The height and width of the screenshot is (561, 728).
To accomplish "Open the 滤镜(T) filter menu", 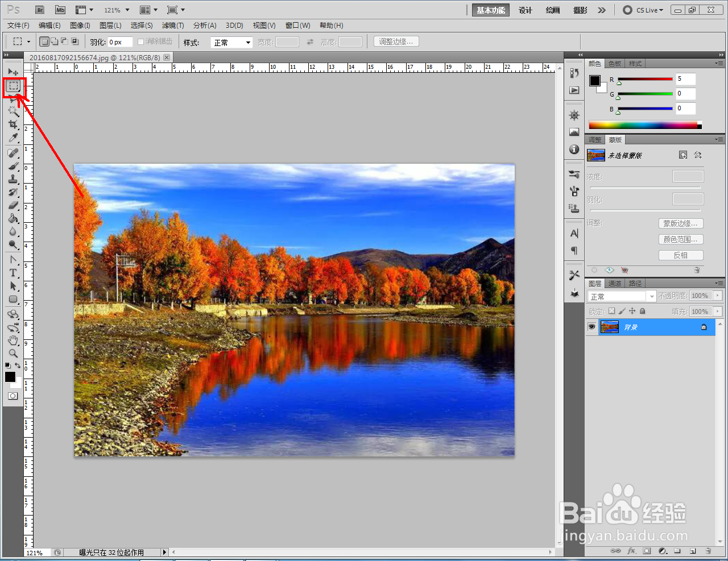I will tap(173, 26).
